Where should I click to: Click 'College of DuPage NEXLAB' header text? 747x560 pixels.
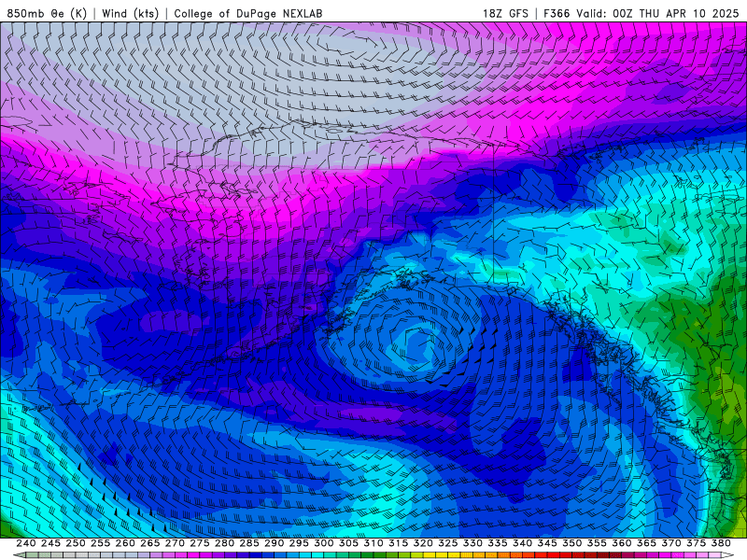(248, 13)
